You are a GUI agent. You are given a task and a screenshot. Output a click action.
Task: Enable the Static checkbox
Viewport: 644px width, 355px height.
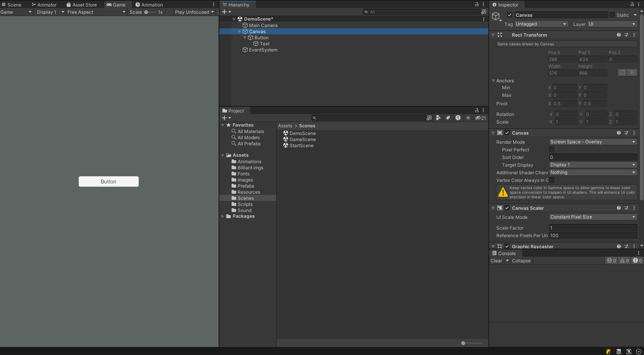pos(612,15)
